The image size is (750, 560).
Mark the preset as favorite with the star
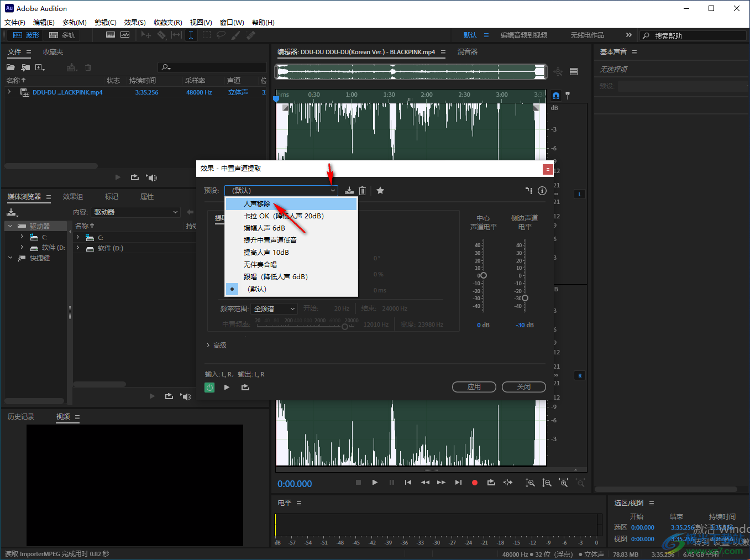[x=380, y=191]
